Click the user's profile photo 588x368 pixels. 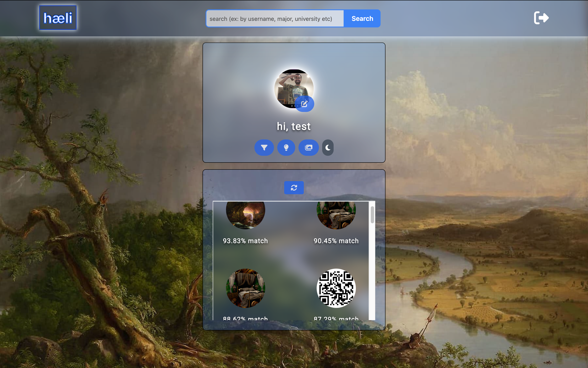point(294,89)
